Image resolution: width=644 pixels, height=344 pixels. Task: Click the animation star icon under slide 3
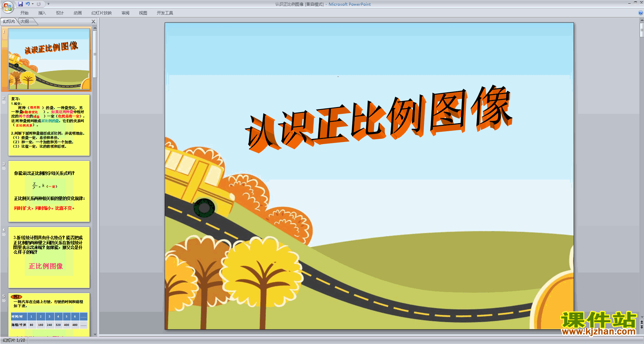pyautogui.click(x=4, y=168)
